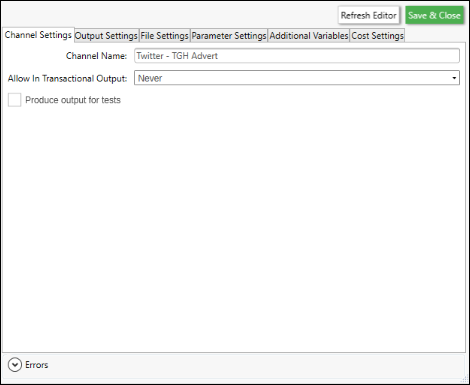470x385 pixels.
Task: Open the Allow In Transactional Output dropdown
Action: click(297, 78)
